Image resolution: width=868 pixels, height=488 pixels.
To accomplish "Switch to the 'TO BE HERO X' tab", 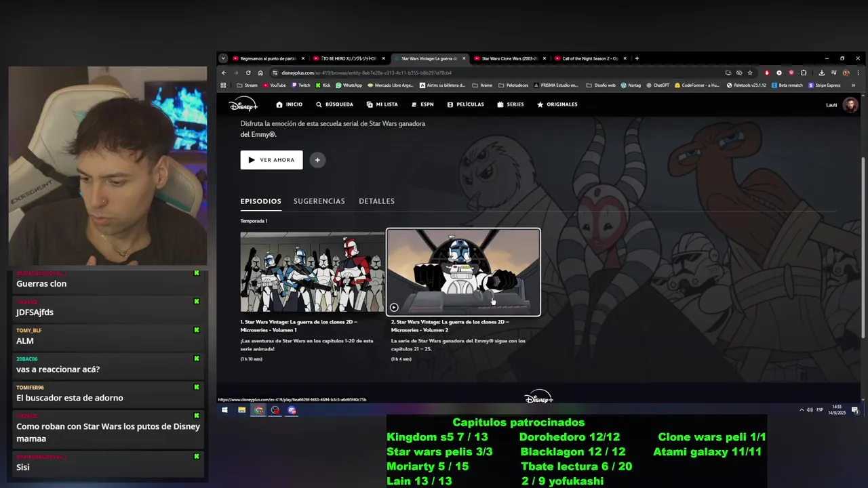I will pos(349,58).
